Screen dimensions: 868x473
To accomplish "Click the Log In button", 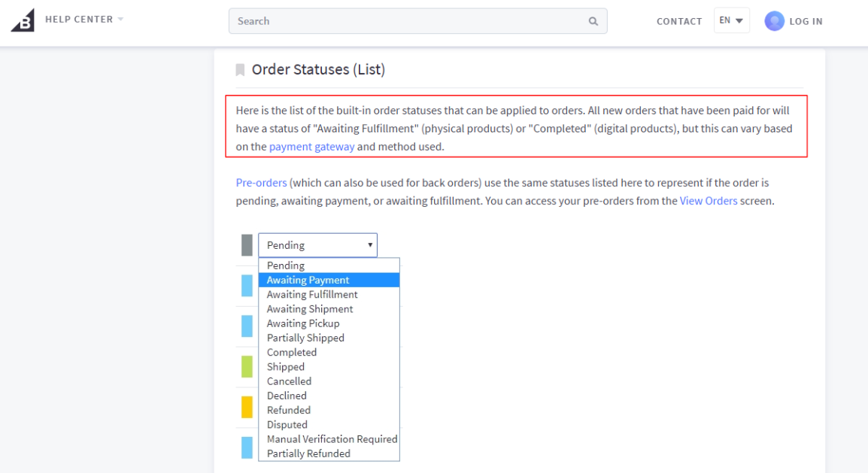I will click(x=806, y=22).
